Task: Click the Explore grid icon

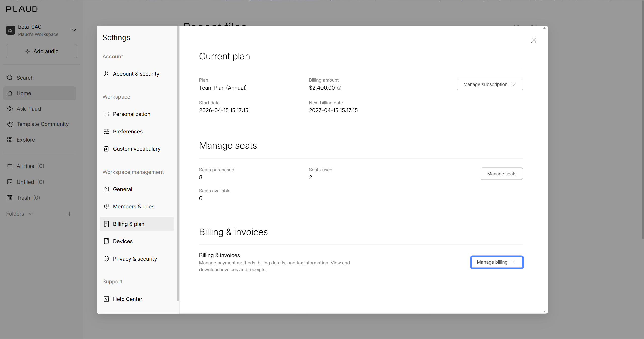Action: (10, 140)
